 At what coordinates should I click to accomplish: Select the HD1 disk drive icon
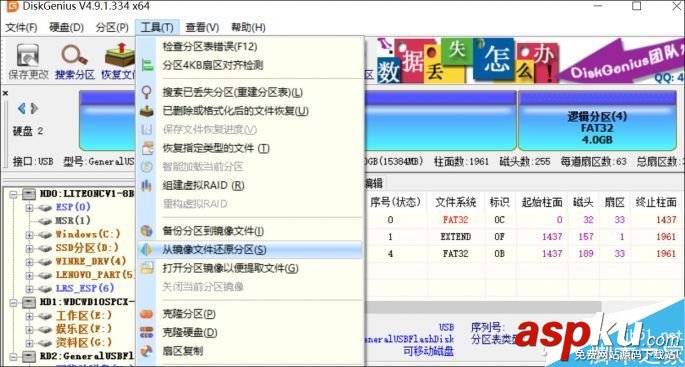(x=29, y=301)
